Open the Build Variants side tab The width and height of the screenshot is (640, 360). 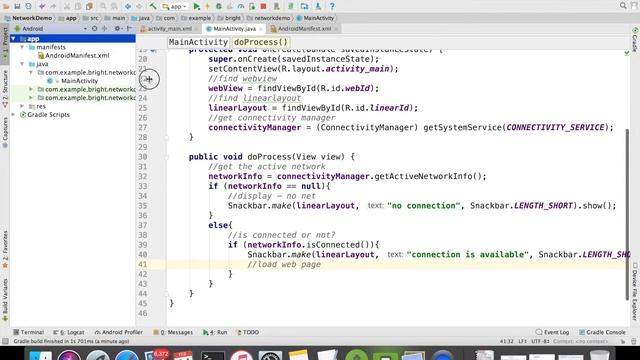pos(5,299)
